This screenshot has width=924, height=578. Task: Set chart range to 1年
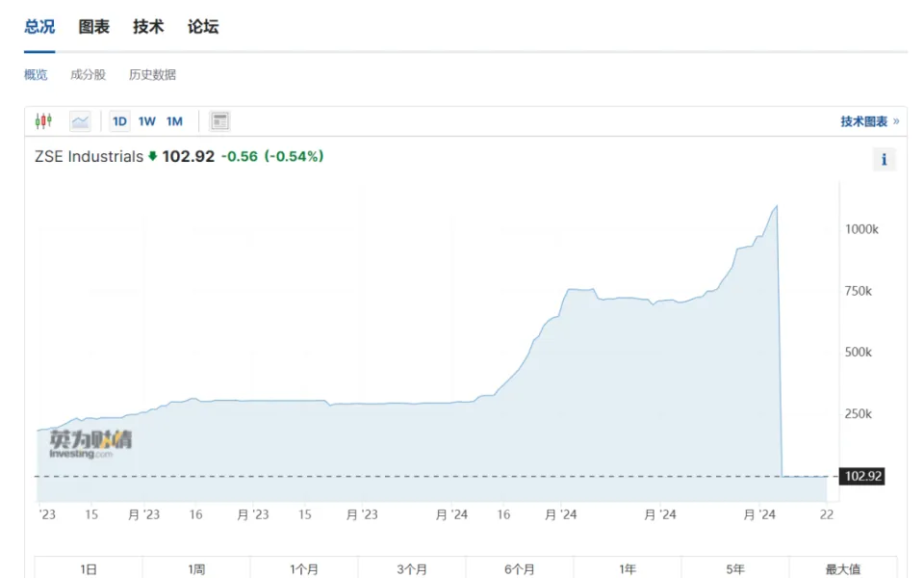click(627, 568)
